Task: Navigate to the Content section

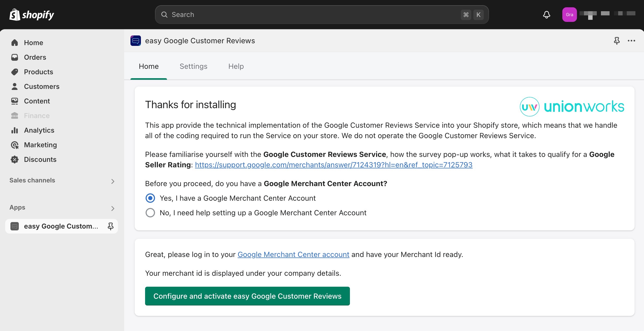Action: point(37,101)
